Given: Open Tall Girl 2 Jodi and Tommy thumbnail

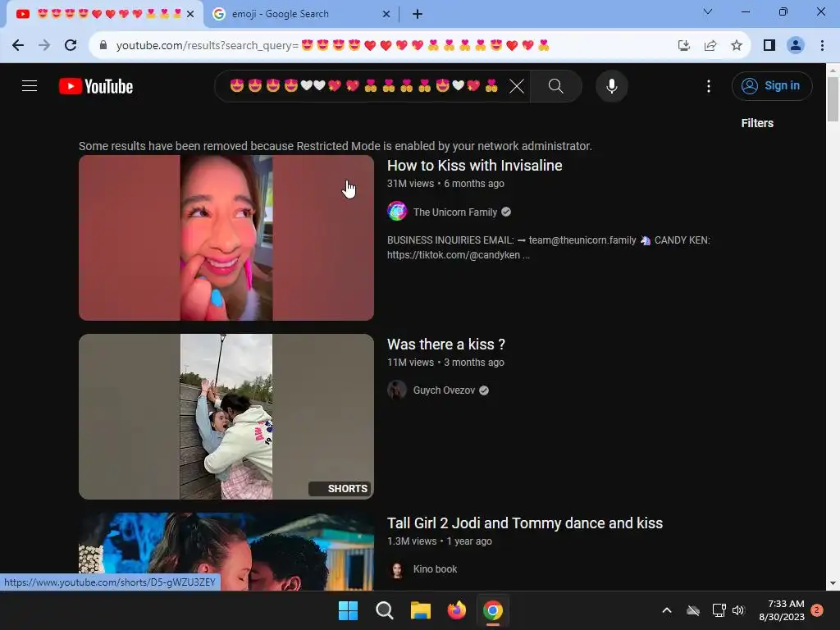Looking at the screenshot, I should [226, 552].
